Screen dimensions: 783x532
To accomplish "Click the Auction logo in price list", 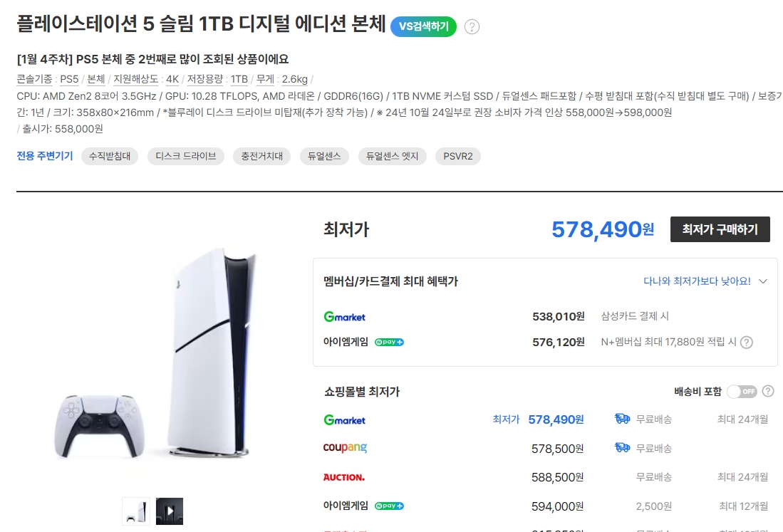I will [343, 477].
